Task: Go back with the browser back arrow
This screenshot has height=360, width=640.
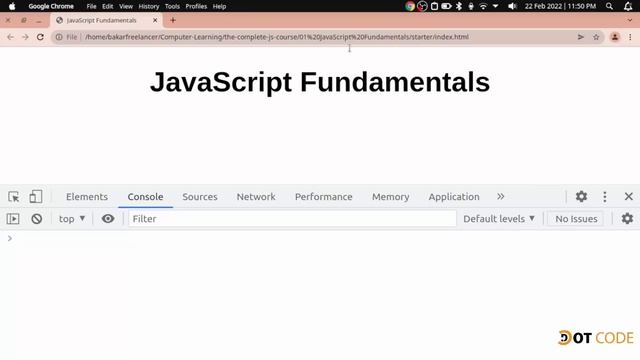Action: coord(10,37)
